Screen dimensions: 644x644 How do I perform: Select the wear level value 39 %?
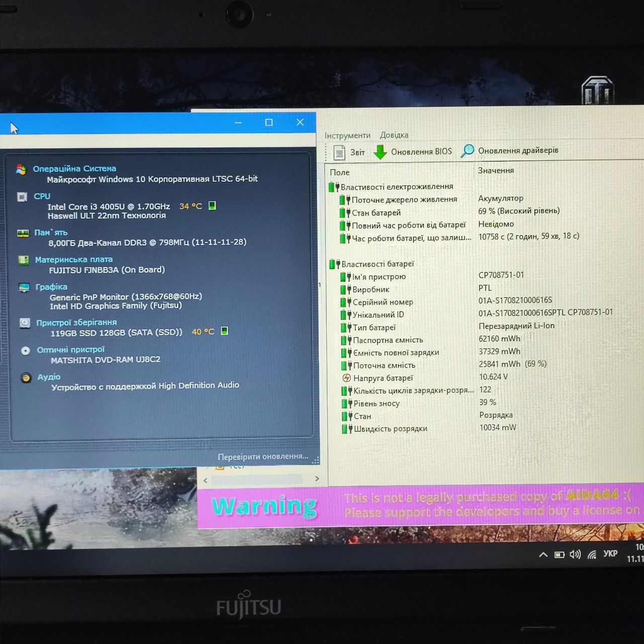488,402
